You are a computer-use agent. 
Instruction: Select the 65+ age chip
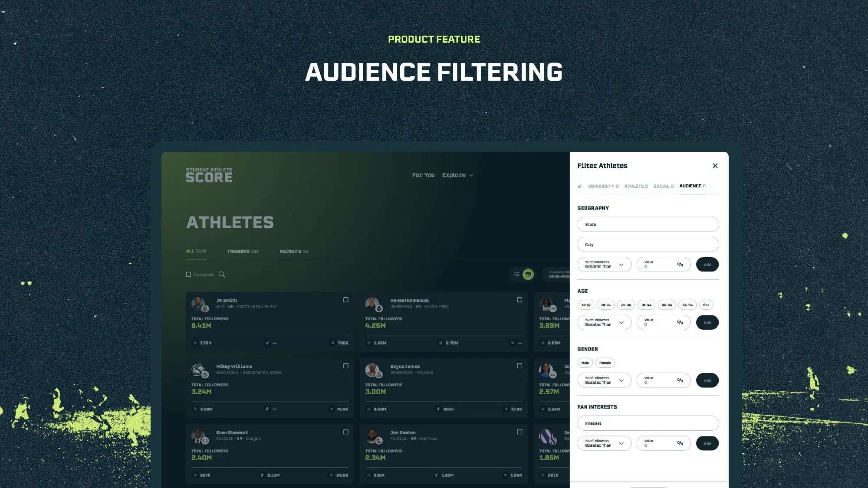tap(706, 305)
